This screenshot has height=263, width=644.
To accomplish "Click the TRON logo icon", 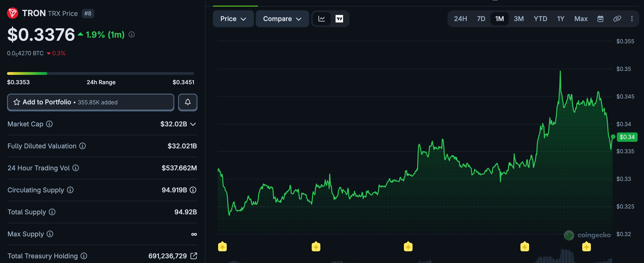I will (x=12, y=13).
